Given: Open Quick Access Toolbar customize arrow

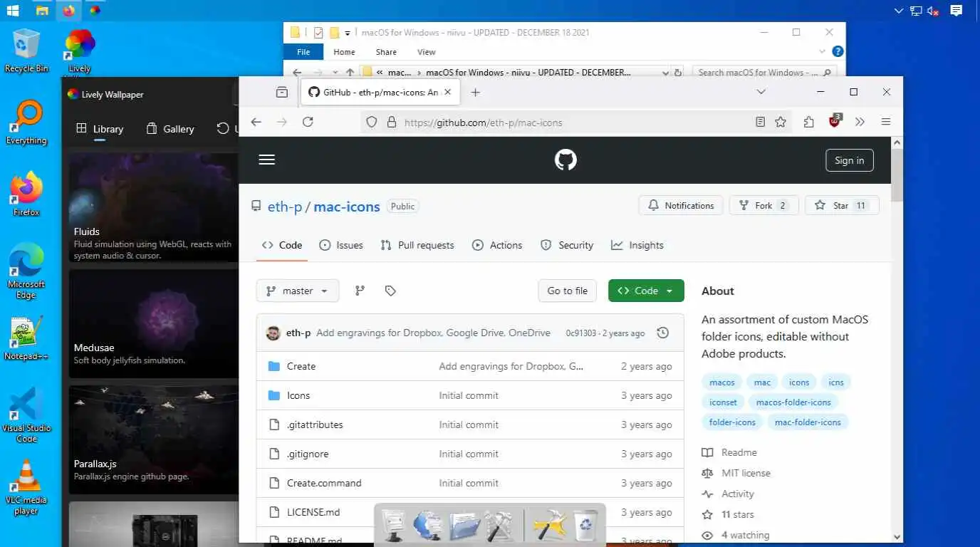Looking at the screenshot, I should 348,33.
